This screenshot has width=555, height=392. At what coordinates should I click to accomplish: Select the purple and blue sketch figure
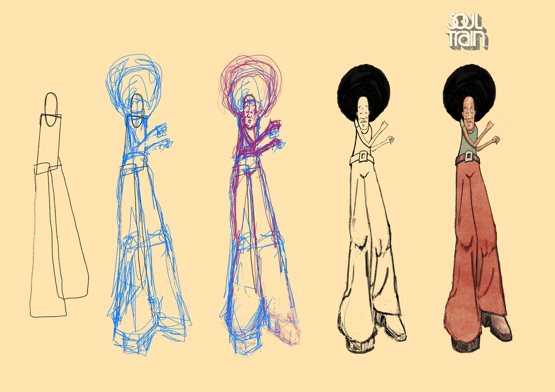(x=259, y=204)
